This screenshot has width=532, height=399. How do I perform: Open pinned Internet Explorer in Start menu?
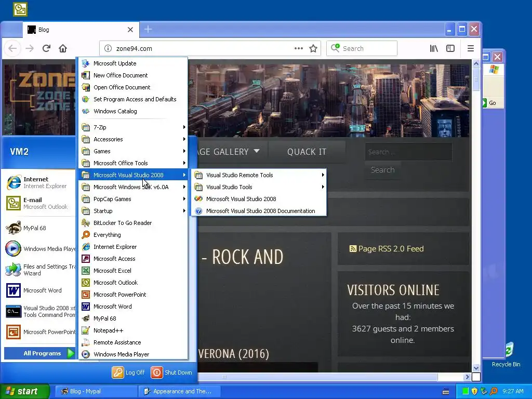39,182
